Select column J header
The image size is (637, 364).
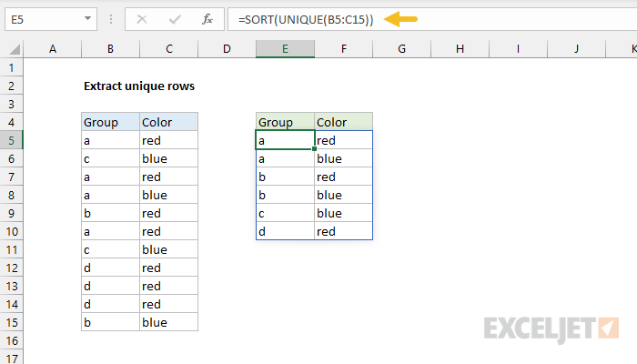[576, 49]
